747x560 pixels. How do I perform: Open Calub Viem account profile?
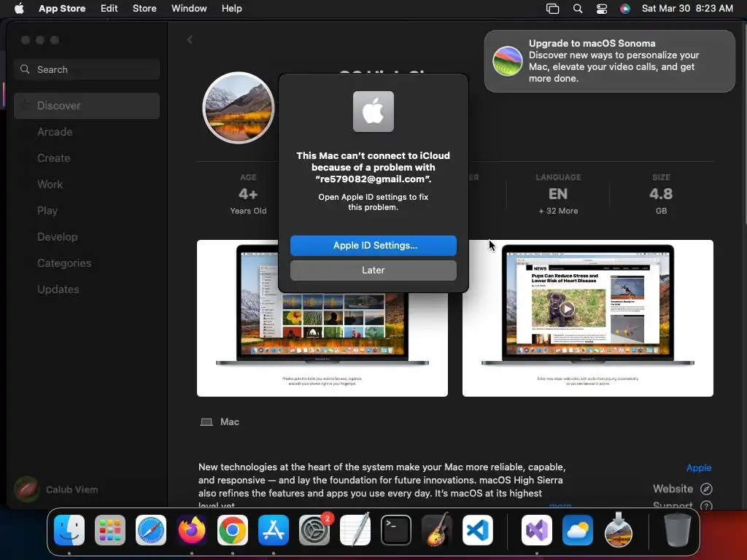click(56, 489)
